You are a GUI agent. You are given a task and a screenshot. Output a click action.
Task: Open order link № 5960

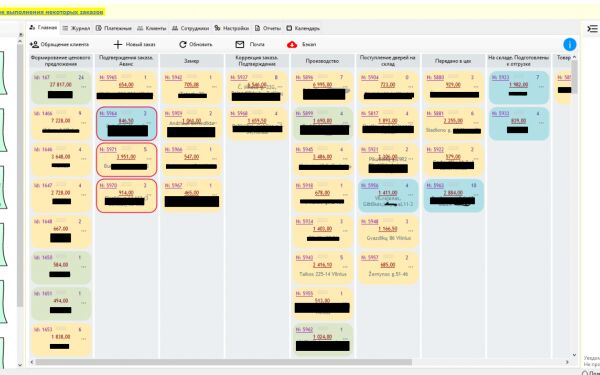point(239,114)
